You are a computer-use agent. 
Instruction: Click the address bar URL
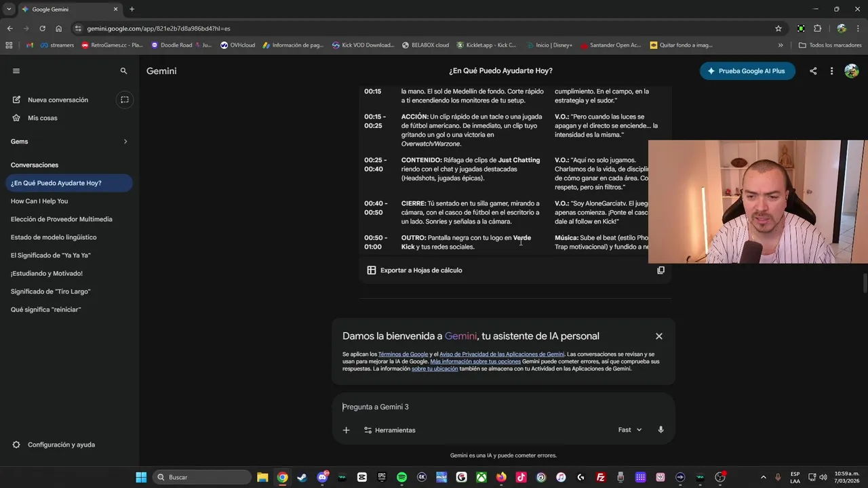159,29
